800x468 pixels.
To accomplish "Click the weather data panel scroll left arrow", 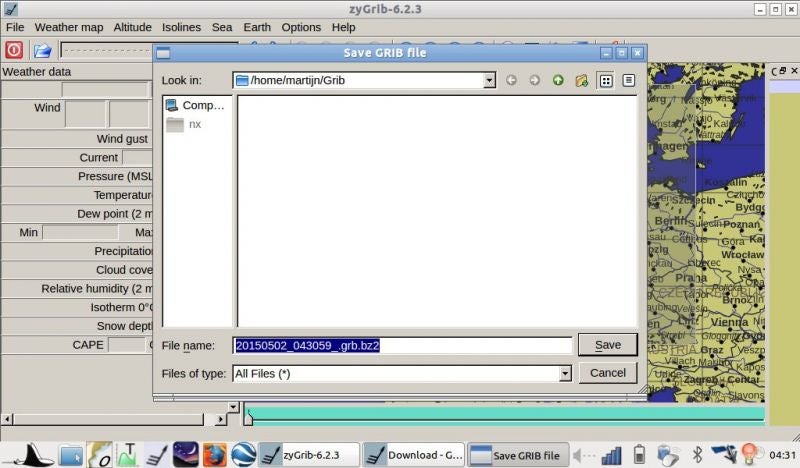I will pyautogui.click(x=7, y=420).
